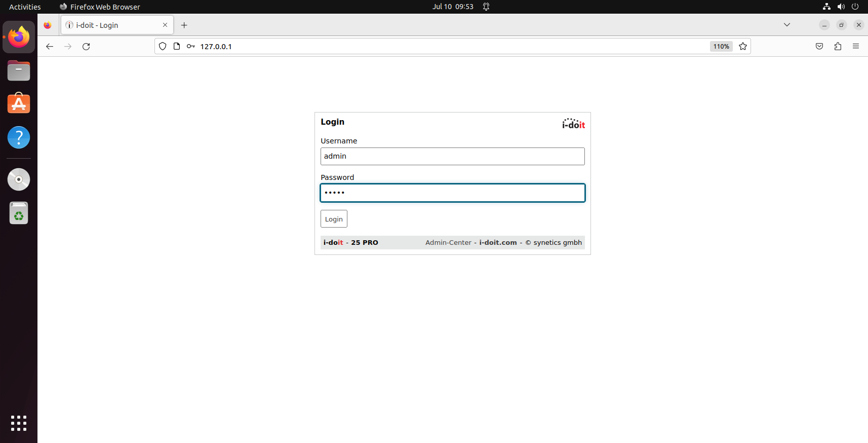Screen dimensions: 868x443
Task: Click the 'i-doit - 25 PRO' footer text
Action: coord(350,242)
